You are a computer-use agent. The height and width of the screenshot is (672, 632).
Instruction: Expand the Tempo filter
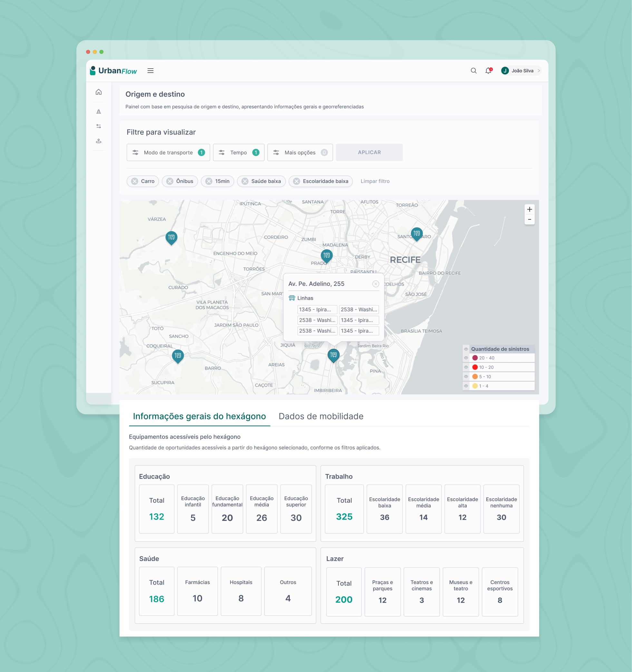click(x=238, y=152)
